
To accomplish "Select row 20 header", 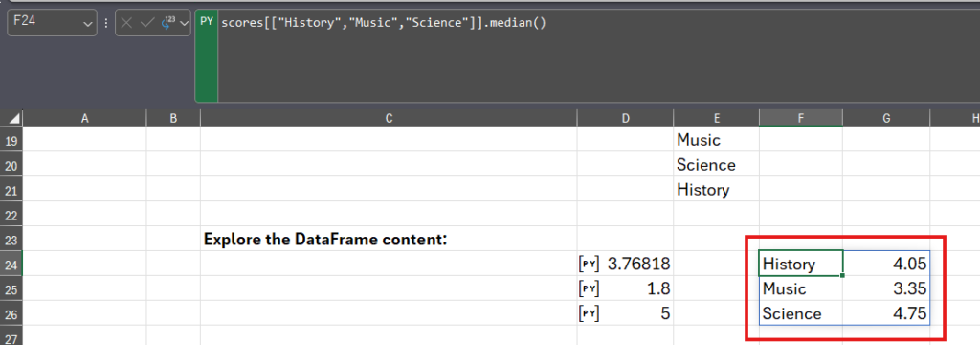I will (11, 165).
